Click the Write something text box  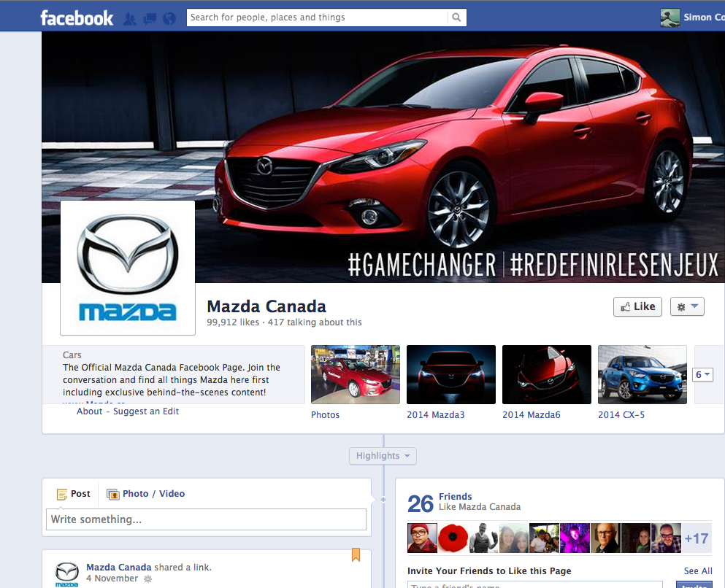click(206, 519)
